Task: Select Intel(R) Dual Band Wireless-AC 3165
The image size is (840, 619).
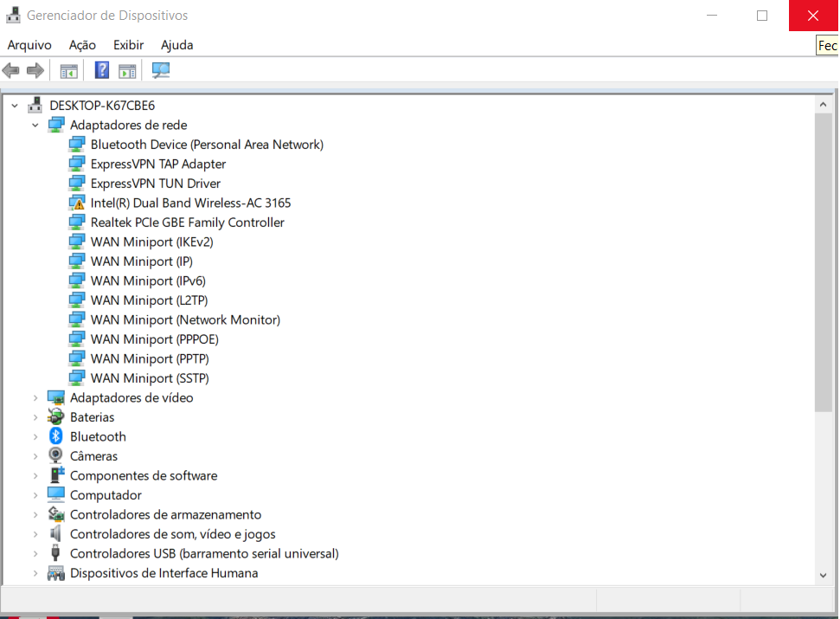Action: [x=190, y=203]
